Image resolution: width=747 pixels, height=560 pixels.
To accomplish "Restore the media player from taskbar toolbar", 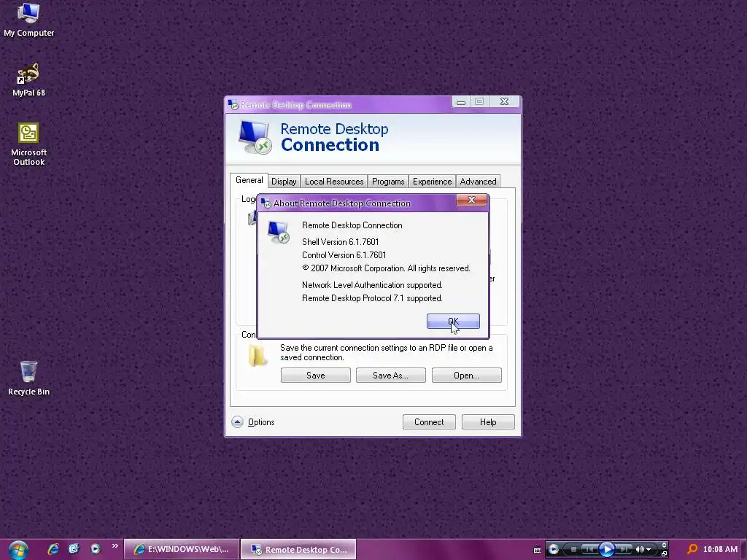I will (664, 554).
